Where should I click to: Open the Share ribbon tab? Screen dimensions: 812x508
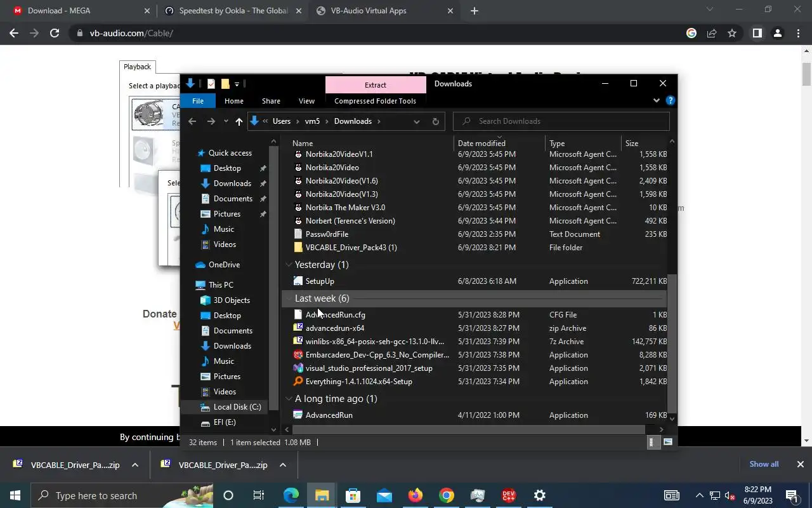point(271,101)
